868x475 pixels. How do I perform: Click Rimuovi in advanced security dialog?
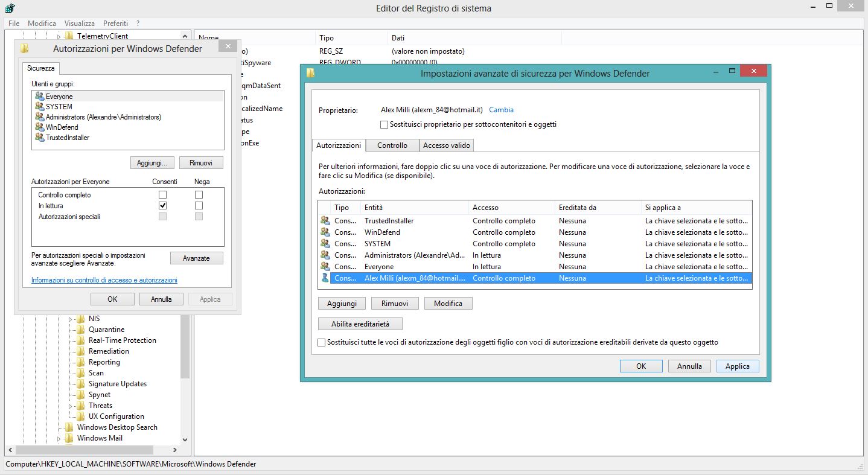(395, 304)
